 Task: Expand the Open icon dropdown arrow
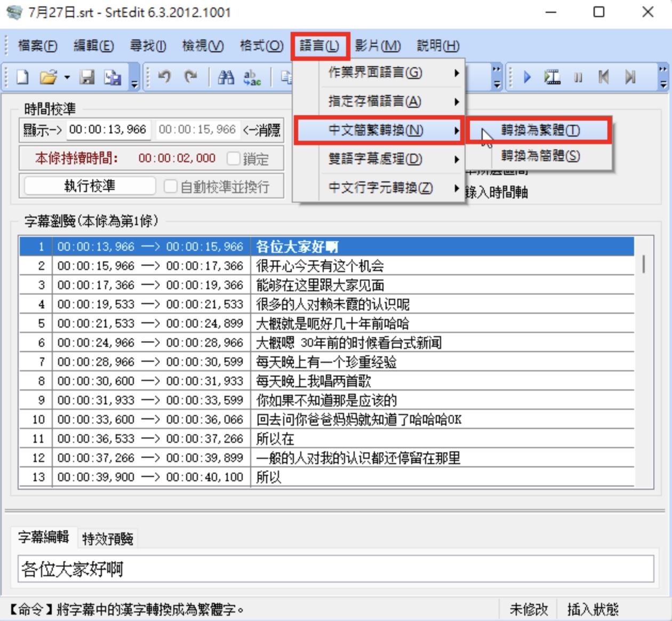pos(67,78)
